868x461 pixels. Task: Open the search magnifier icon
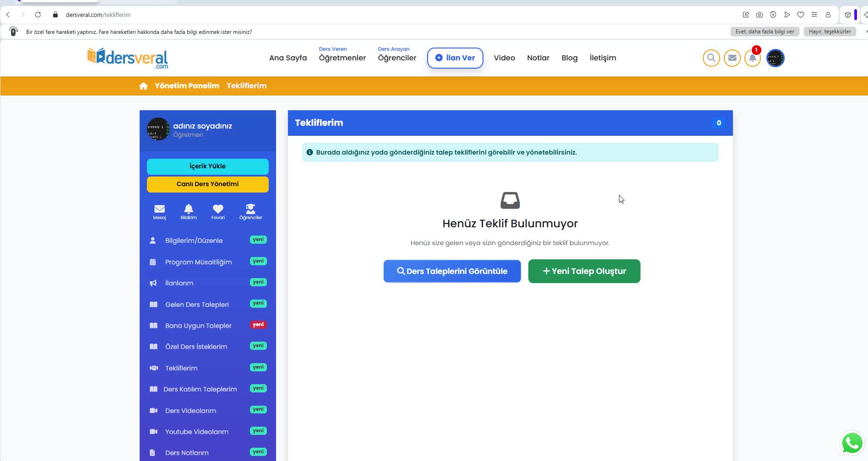pos(711,58)
